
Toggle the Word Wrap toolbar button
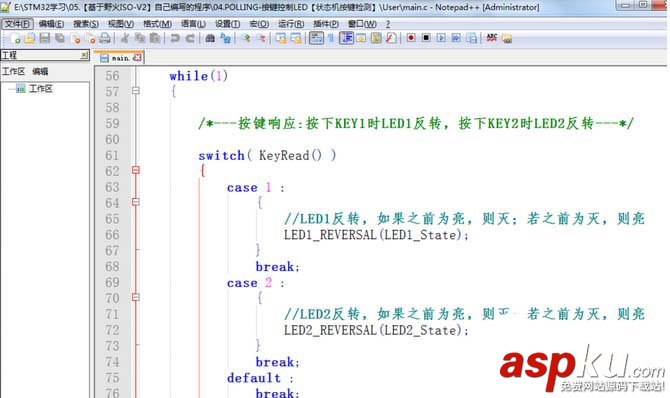tap(316, 38)
